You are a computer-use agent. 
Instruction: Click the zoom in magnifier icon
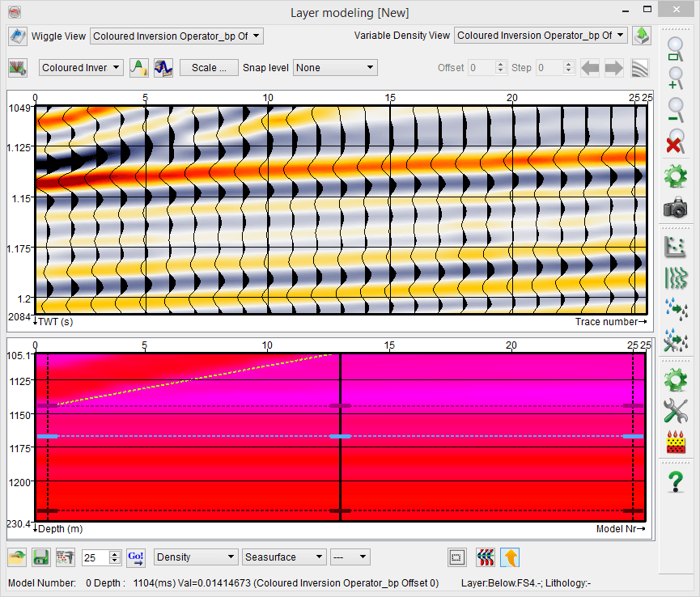click(674, 78)
